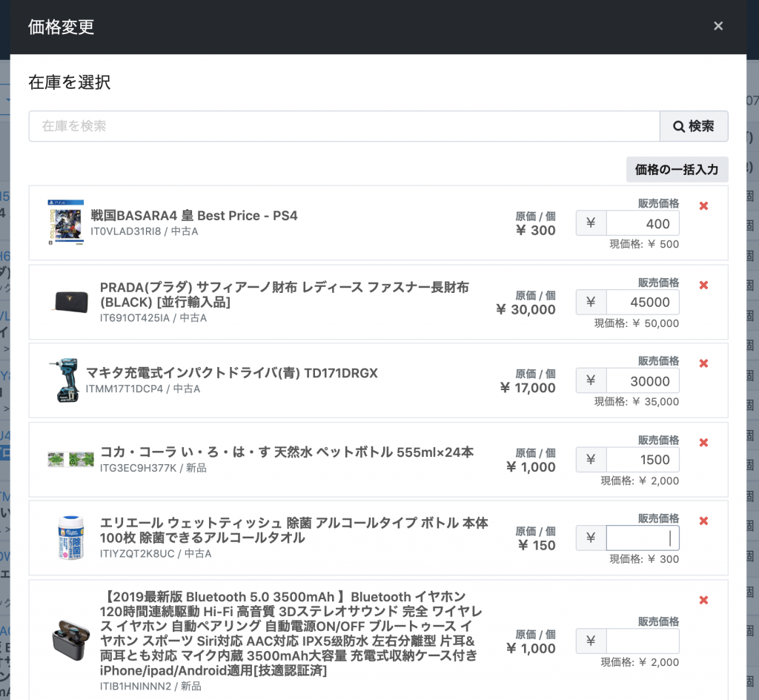Click item code ITIB1HNINNN2 / 新品
The image size is (759, 700).
coord(150,687)
